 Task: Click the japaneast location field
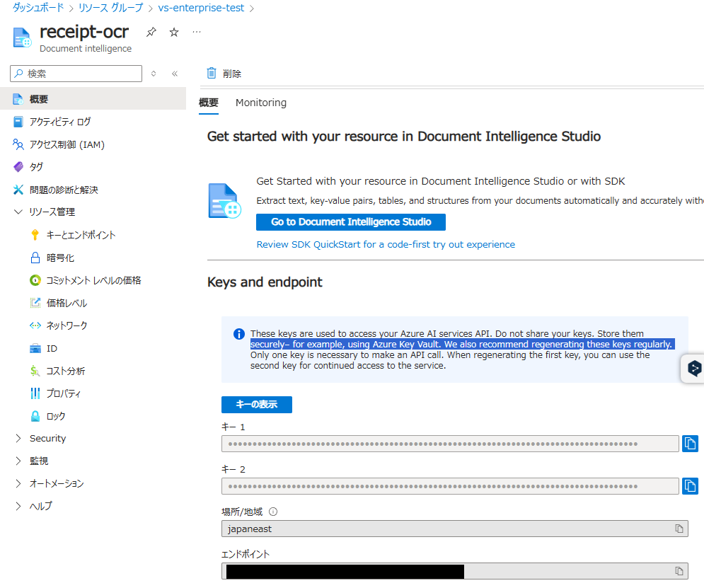(x=455, y=529)
